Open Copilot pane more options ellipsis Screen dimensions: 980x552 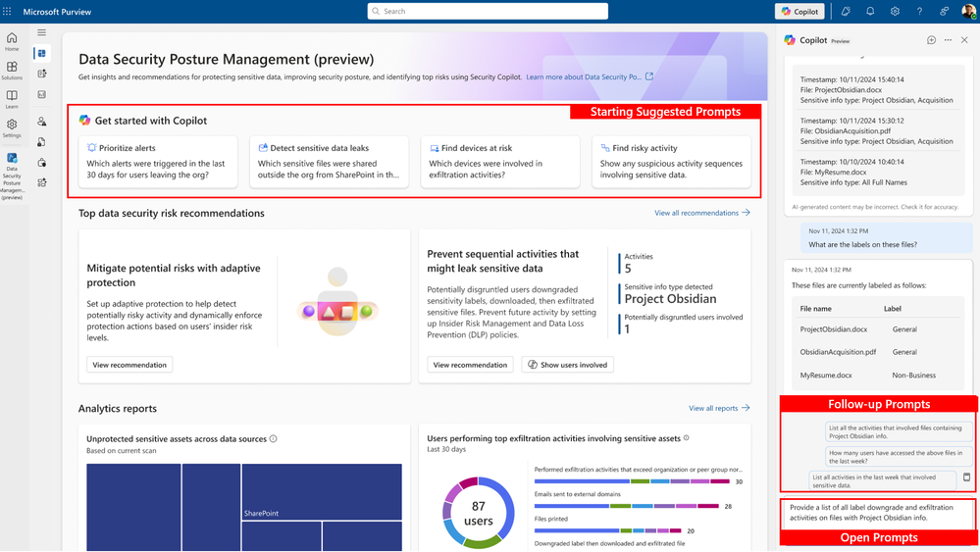tap(949, 40)
